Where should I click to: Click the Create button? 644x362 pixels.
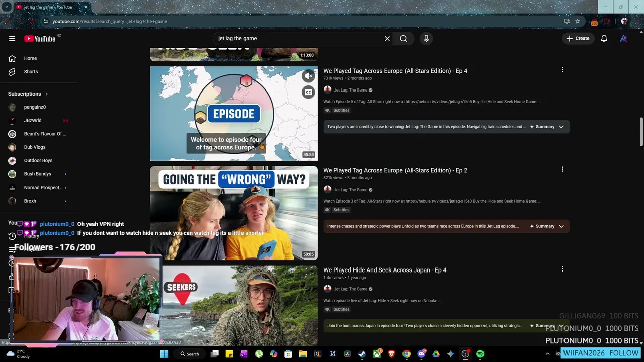point(578,38)
